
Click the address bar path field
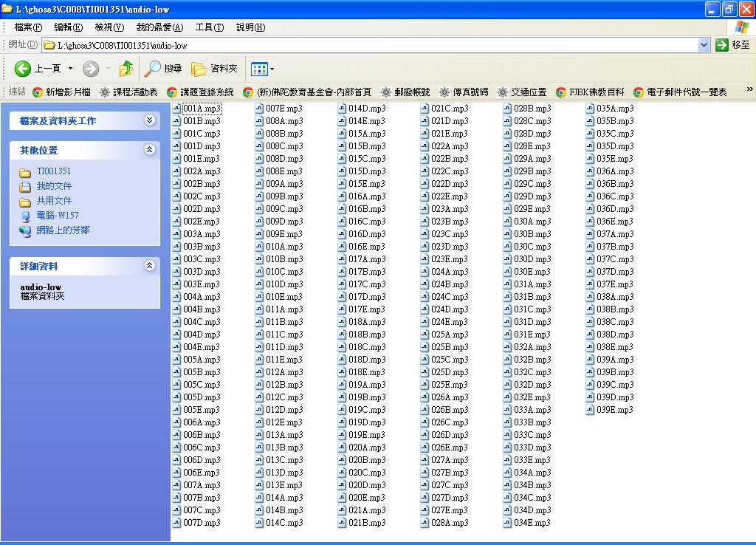click(x=369, y=45)
